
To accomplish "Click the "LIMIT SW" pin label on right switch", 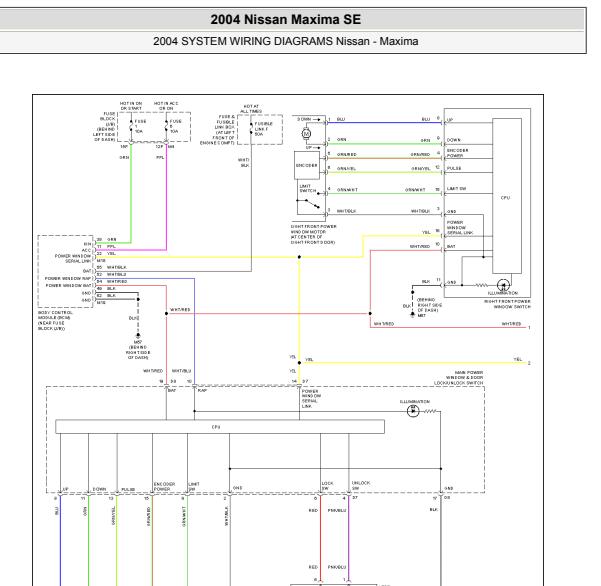I will pos(456,189).
